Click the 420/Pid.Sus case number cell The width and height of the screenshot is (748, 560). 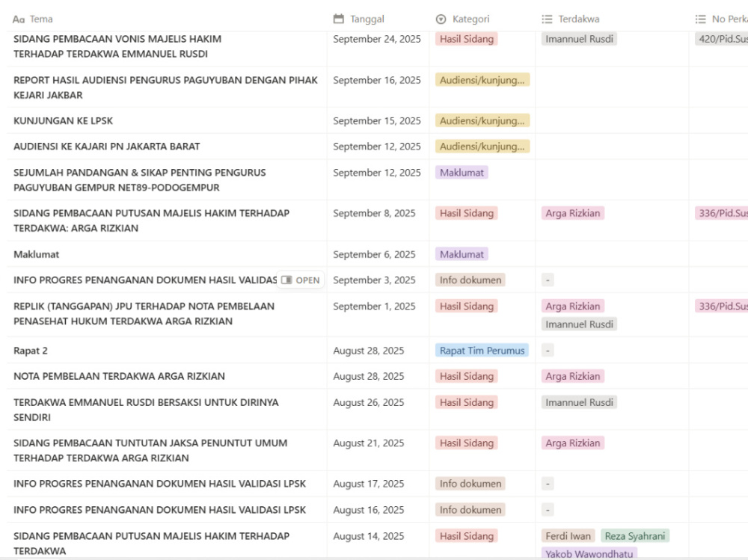click(721, 39)
